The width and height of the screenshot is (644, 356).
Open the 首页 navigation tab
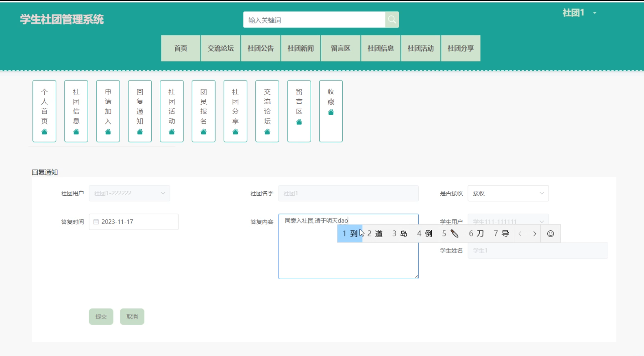(x=181, y=48)
